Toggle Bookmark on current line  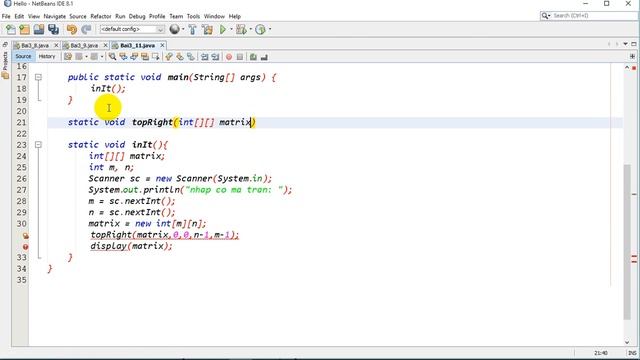tap(191, 57)
